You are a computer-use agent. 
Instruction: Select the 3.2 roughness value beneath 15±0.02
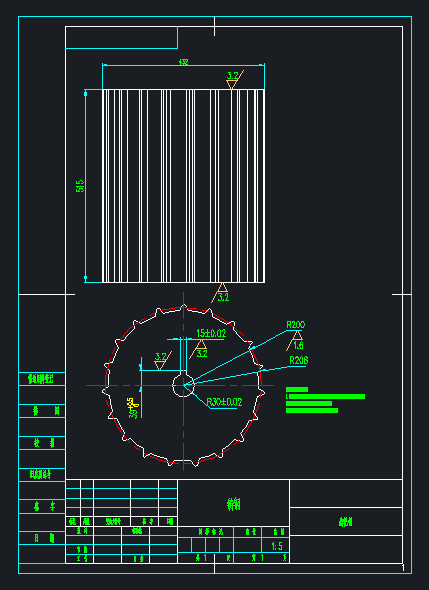202,354
